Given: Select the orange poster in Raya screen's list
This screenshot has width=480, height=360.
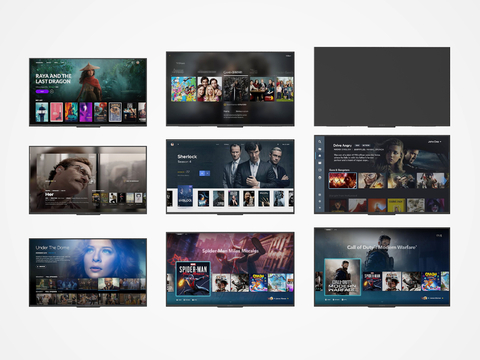Looking at the screenshot, I should [x=71, y=112].
